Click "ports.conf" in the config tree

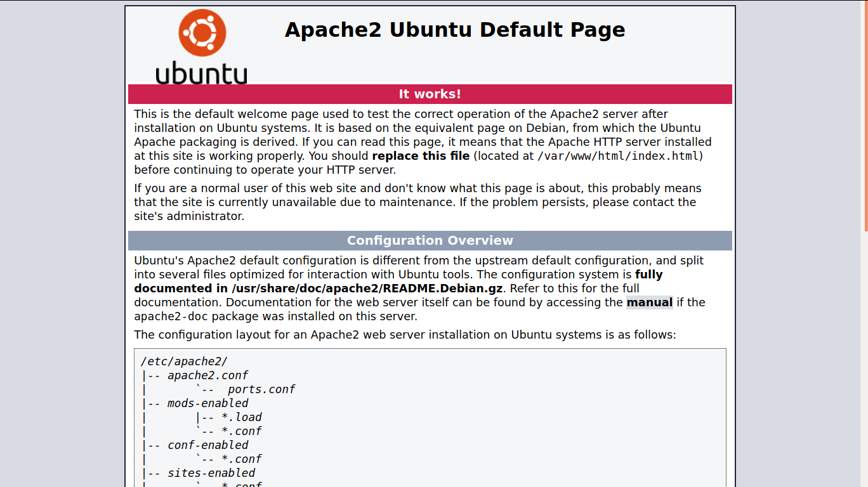point(261,389)
